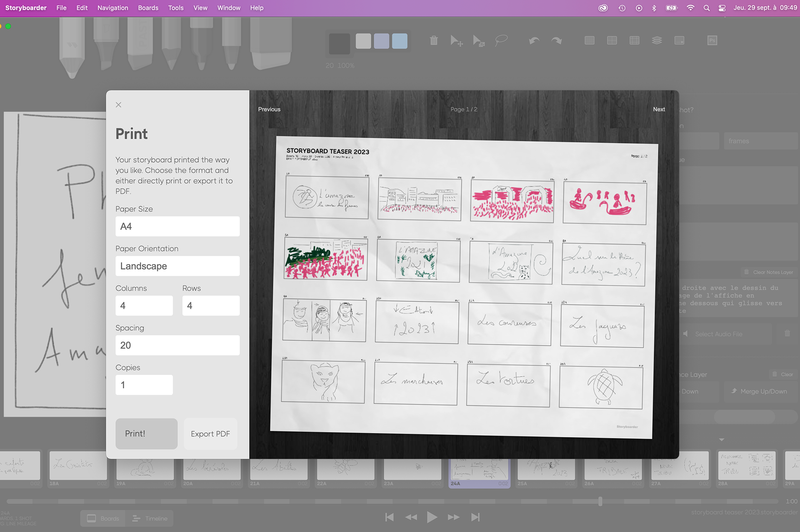Select the eraser tool
Screen dimensions: 800x532
(271, 44)
